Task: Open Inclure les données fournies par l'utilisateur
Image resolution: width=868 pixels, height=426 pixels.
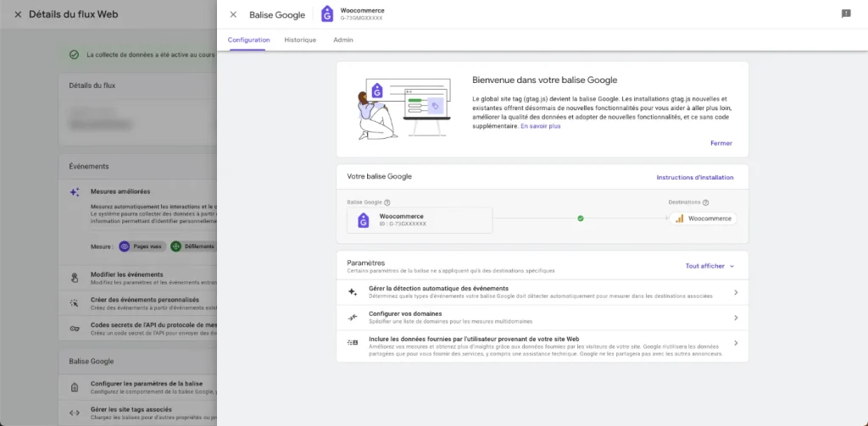Action: [x=542, y=346]
